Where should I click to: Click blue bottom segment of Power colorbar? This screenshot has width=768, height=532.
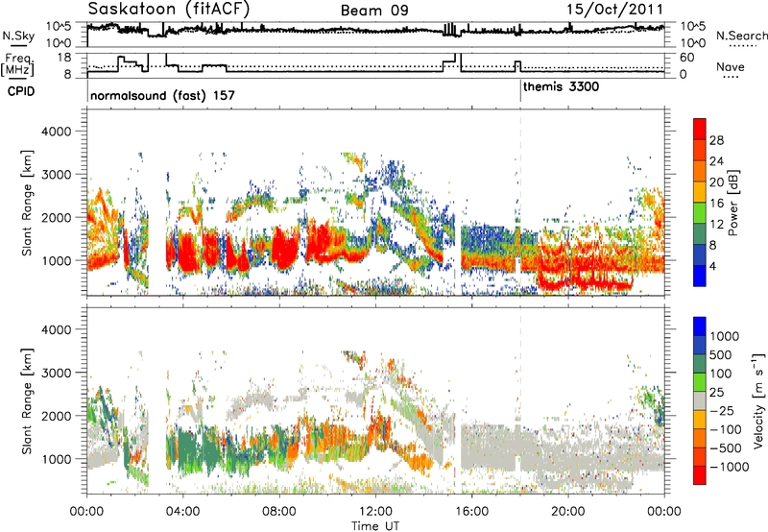pos(700,276)
